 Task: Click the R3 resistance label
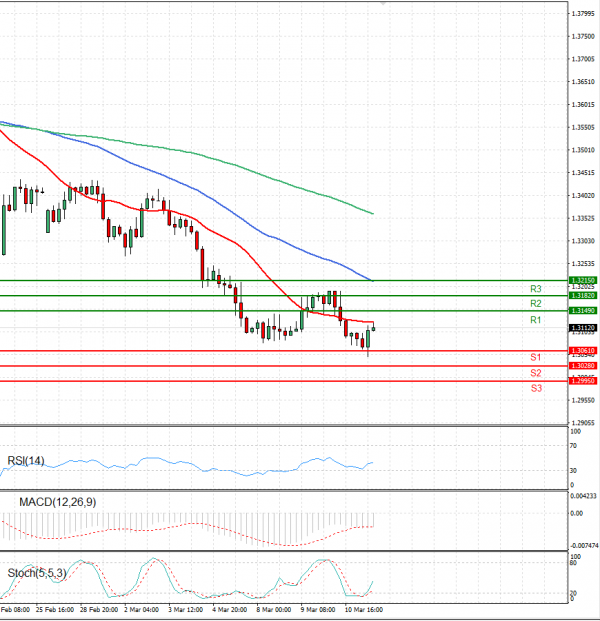click(x=535, y=289)
